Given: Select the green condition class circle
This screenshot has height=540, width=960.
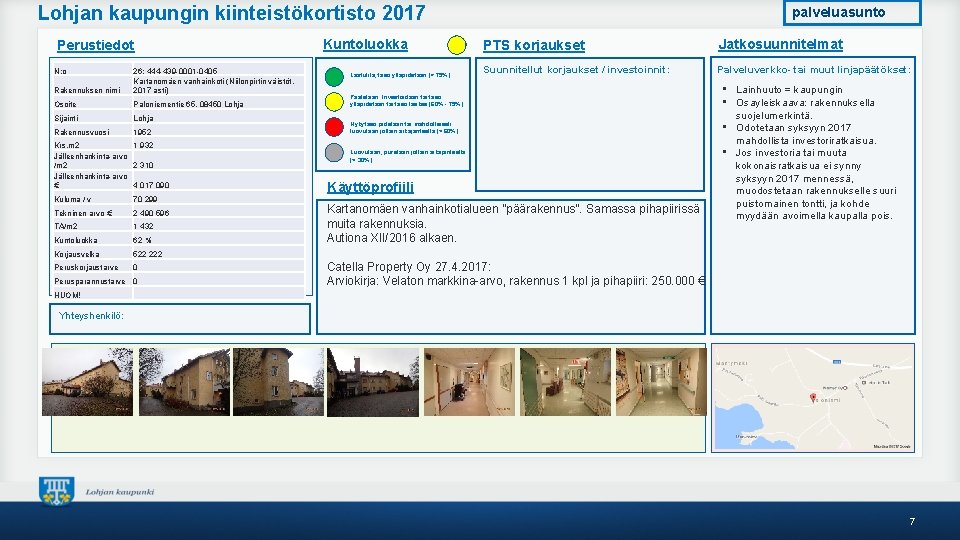Looking at the screenshot, I should point(334,77).
